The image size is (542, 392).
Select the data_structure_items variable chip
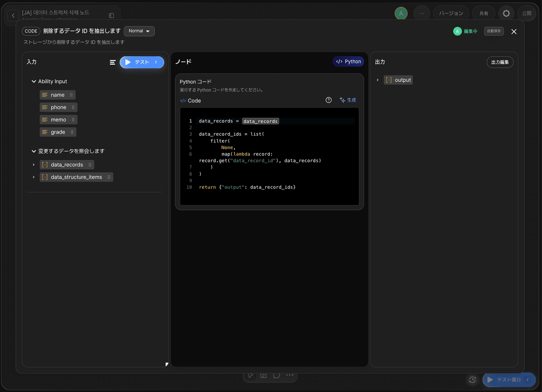tap(76, 177)
